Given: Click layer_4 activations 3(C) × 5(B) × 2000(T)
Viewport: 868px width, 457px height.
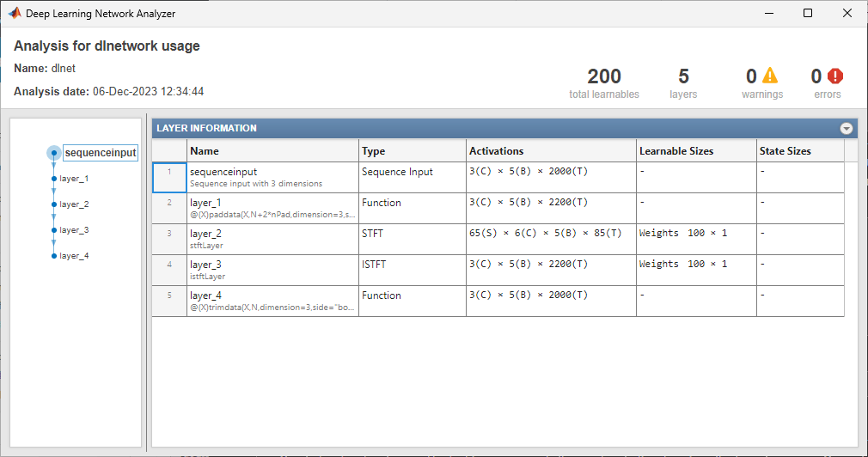Looking at the screenshot, I should point(552,301).
